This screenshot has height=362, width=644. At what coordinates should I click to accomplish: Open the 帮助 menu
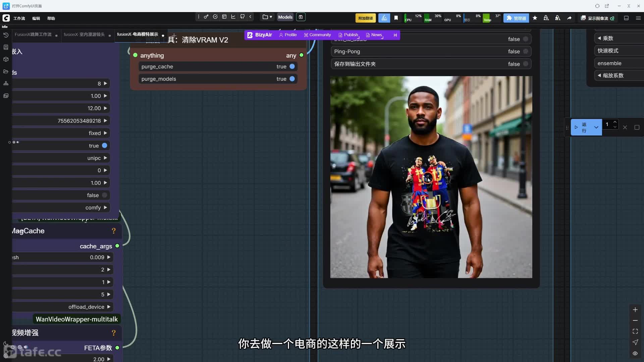(51, 18)
